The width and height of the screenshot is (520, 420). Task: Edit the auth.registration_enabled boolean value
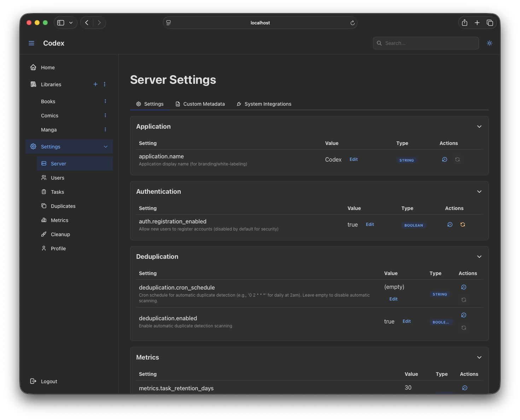[x=369, y=224]
